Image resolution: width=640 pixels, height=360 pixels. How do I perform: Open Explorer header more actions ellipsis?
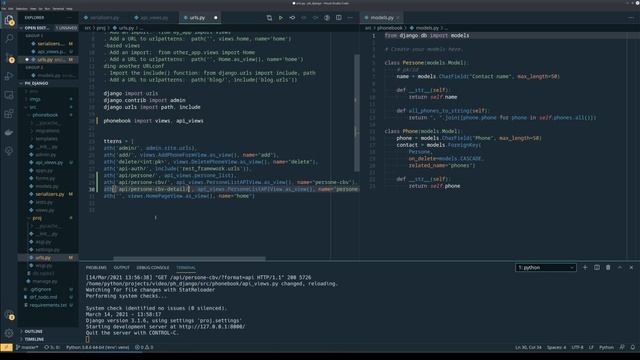point(69,18)
